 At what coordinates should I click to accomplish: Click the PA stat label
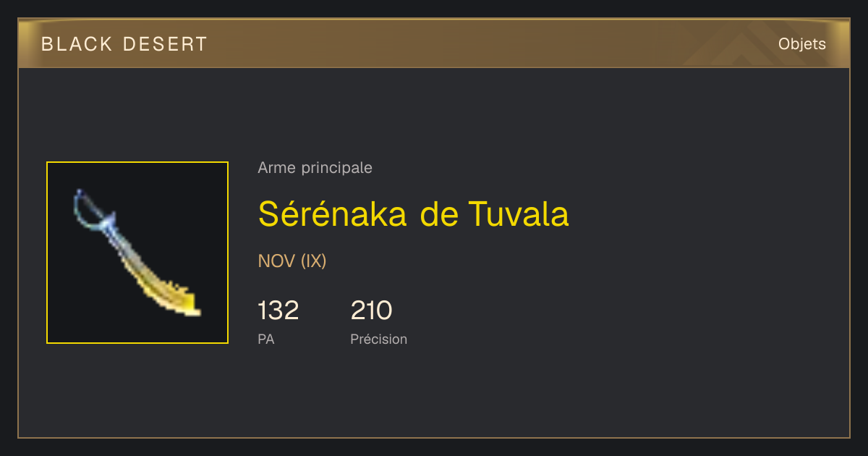coord(265,339)
